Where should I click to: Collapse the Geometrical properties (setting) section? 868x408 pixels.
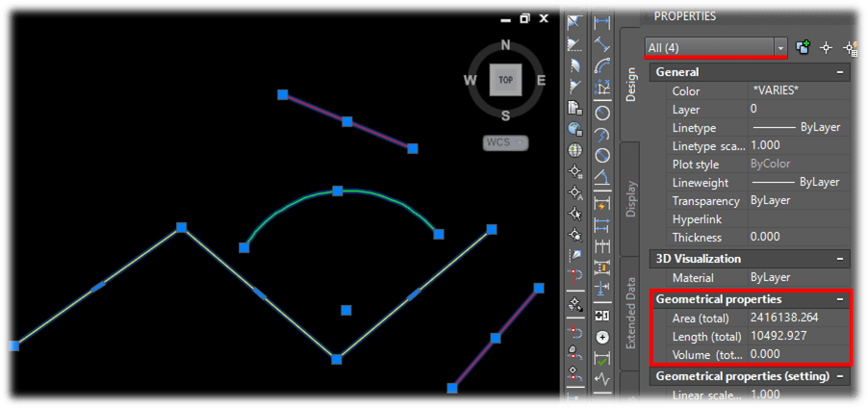(840, 376)
